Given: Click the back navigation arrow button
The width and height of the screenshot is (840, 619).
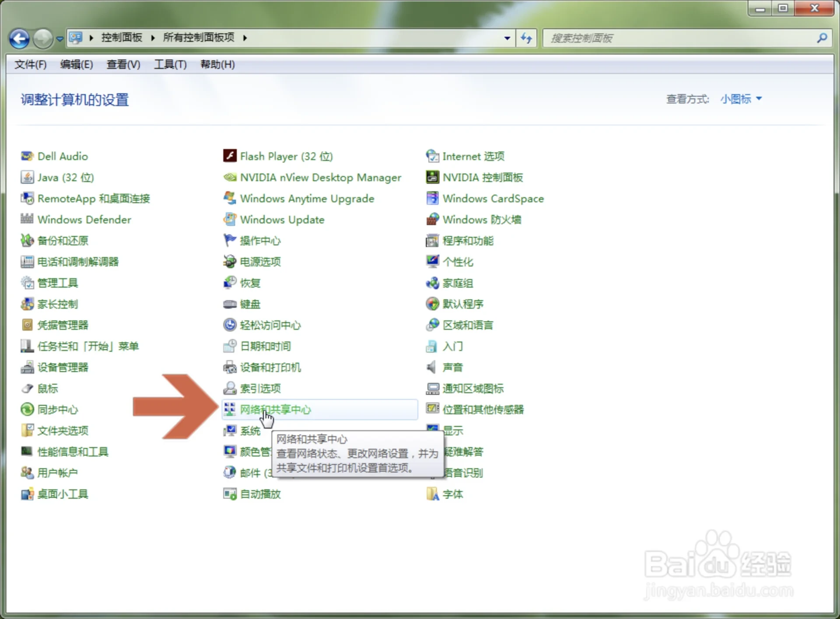Looking at the screenshot, I should (x=20, y=39).
